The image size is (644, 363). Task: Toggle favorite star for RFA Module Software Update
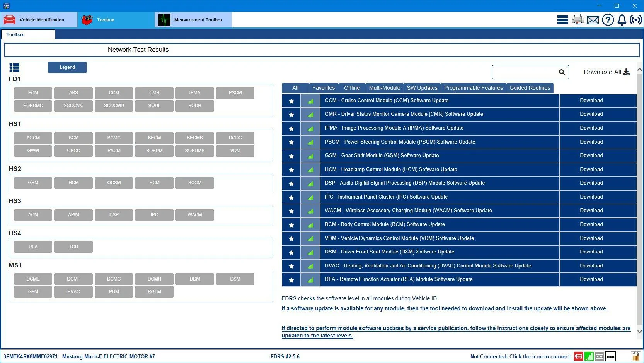291,280
